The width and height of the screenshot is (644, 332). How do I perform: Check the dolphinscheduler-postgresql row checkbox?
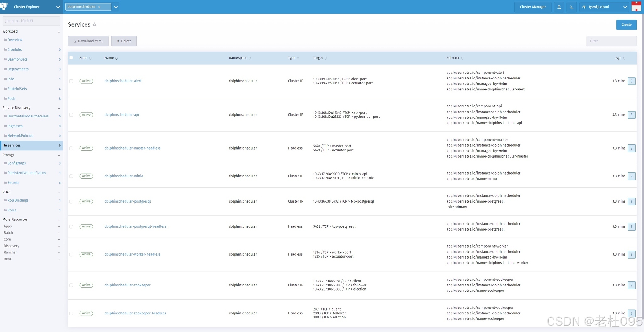pyautogui.click(x=71, y=201)
